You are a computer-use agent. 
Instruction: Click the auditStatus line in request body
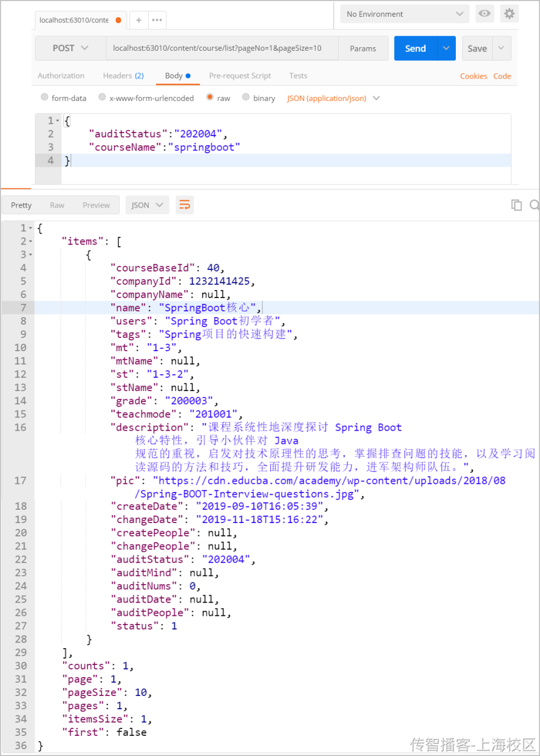(158, 134)
